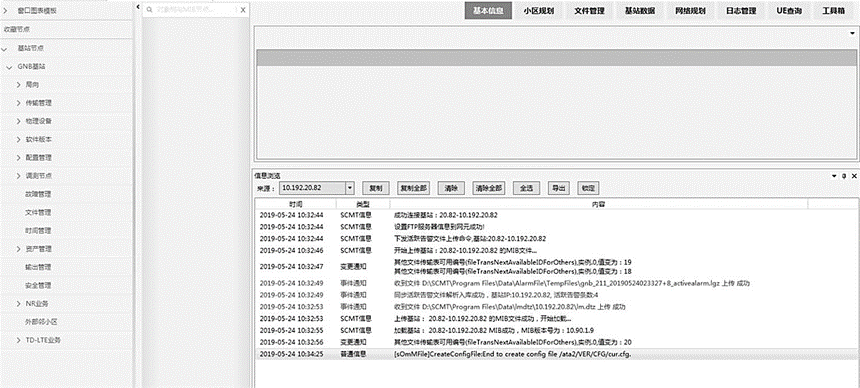The width and height of the screenshot is (860, 388).
Task: Switch to the 基本信息 tab
Action: (x=488, y=10)
